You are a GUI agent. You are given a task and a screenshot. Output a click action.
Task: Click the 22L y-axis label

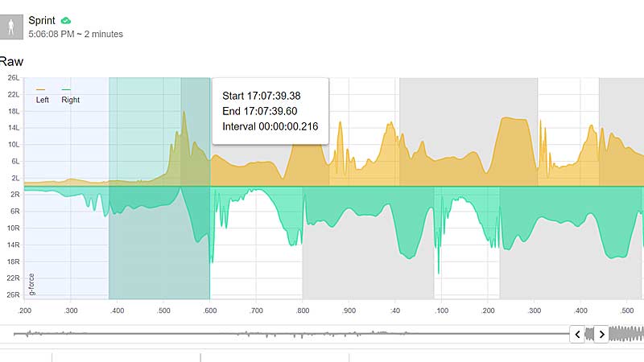click(x=14, y=94)
